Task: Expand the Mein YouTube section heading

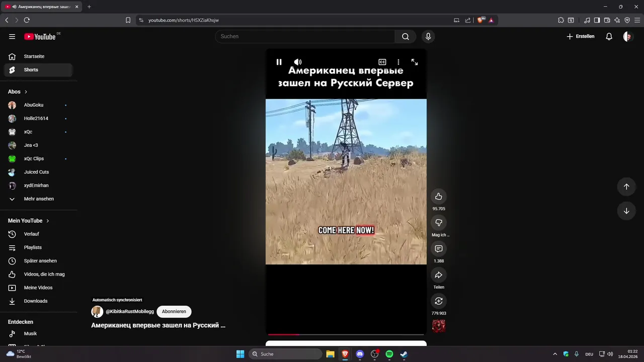Action: click(x=29, y=221)
